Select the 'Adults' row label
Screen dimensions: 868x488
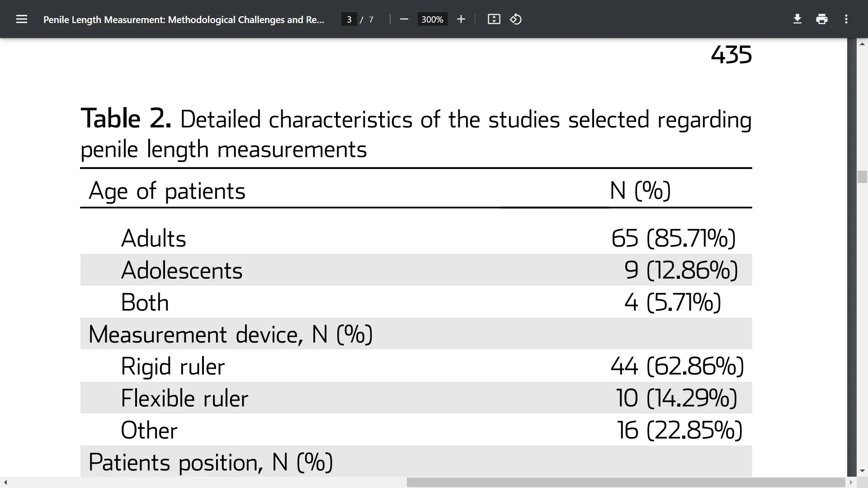(153, 238)
